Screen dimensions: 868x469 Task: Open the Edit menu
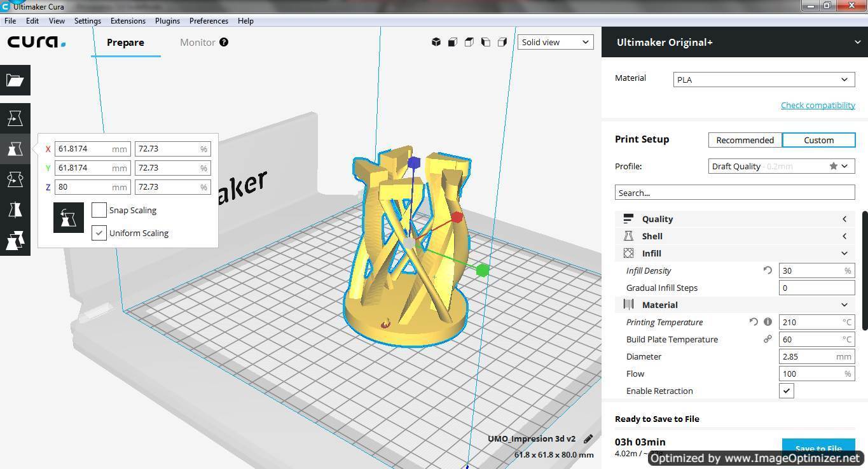click(x=32, y=20)
